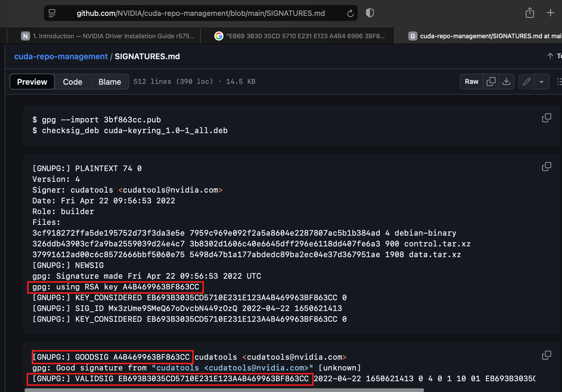Click the 'checksig_deb cuda-keyring_1.0-1_all.deb' line
The height and width of the screenshot is (392, 562).
click(x=130, y=131)
